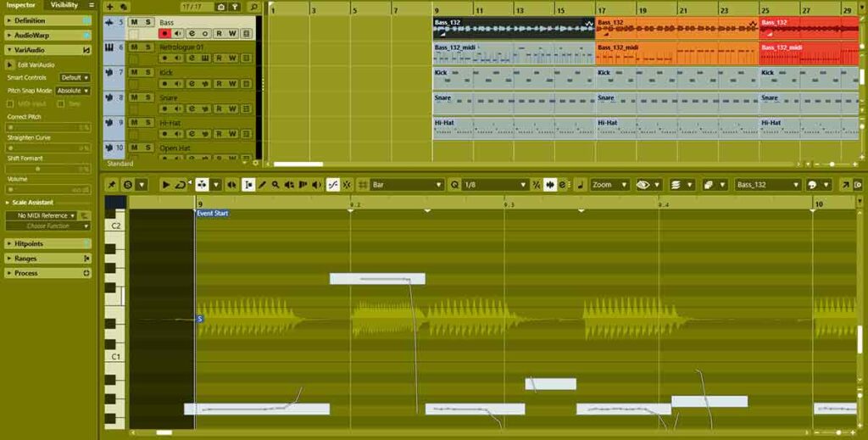Click the Add Track plus icon

[x=109, y=7]
